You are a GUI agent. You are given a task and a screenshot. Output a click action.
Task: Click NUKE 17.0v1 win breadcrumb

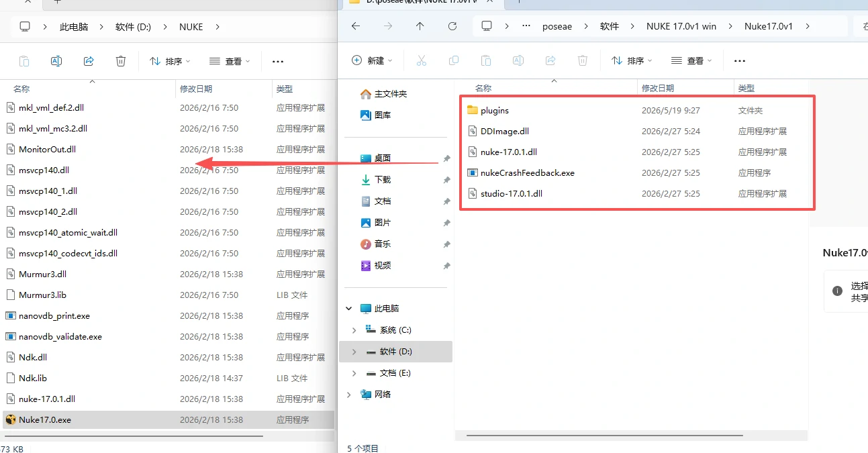click(x=681, y=26)
